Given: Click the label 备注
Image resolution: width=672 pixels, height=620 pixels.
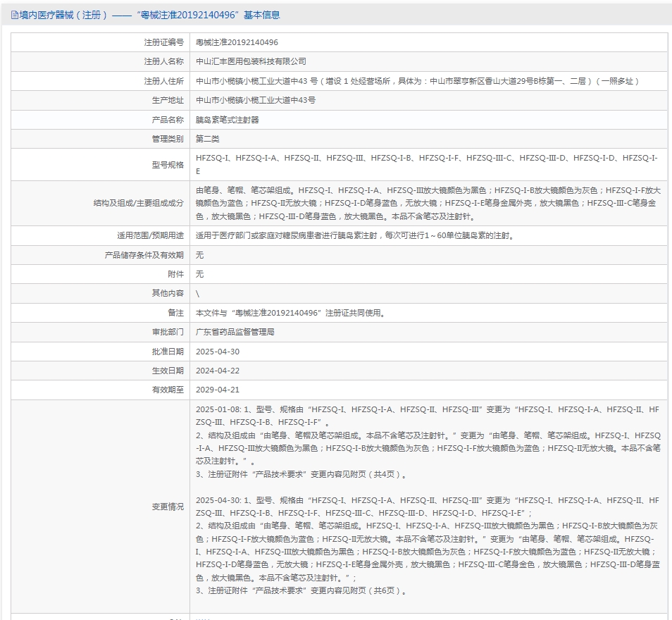Looking at the screenshot, I should [x=175, y=313].
